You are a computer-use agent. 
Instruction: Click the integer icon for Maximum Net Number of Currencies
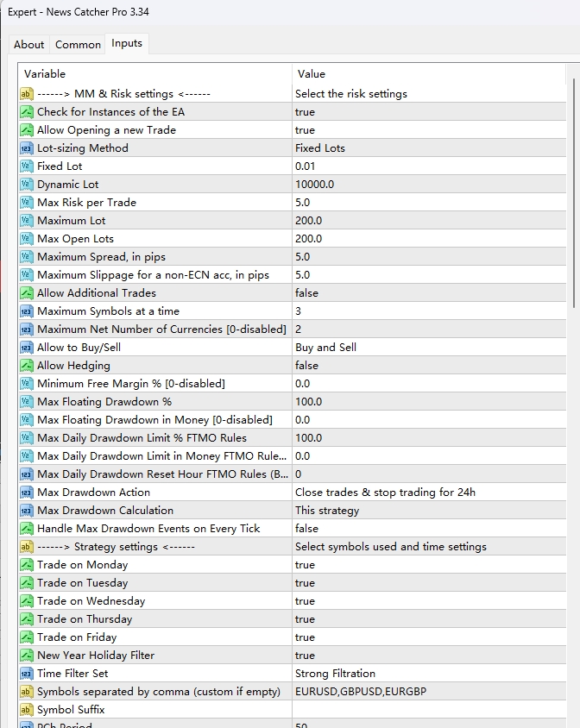27,329
